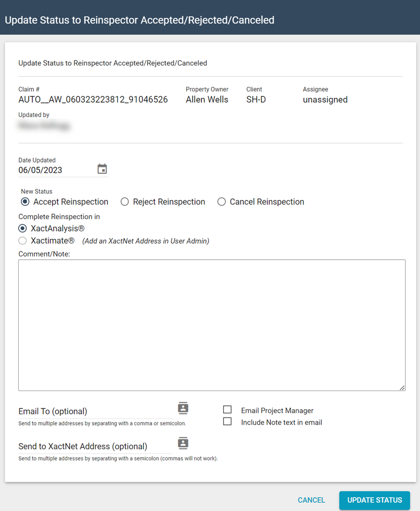The width and height of the screenshot is (420, 511).
Task: Focus the Date Updated field
Action: tap(56, 170)
